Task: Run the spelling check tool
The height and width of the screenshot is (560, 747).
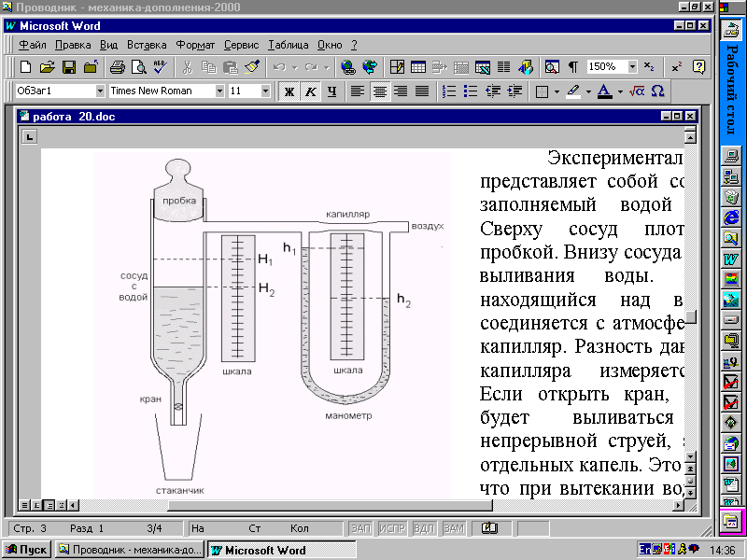Action: point(159,67)
